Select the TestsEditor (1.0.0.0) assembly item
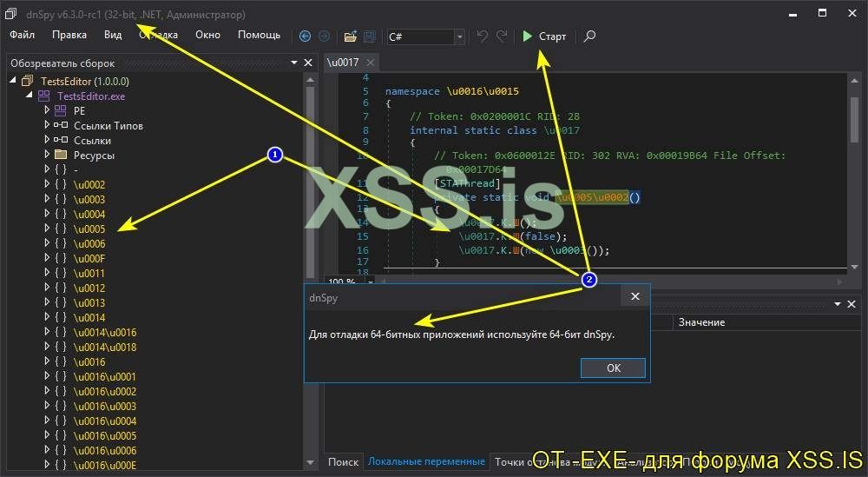The image size is (868, 477). pos(85,82)
